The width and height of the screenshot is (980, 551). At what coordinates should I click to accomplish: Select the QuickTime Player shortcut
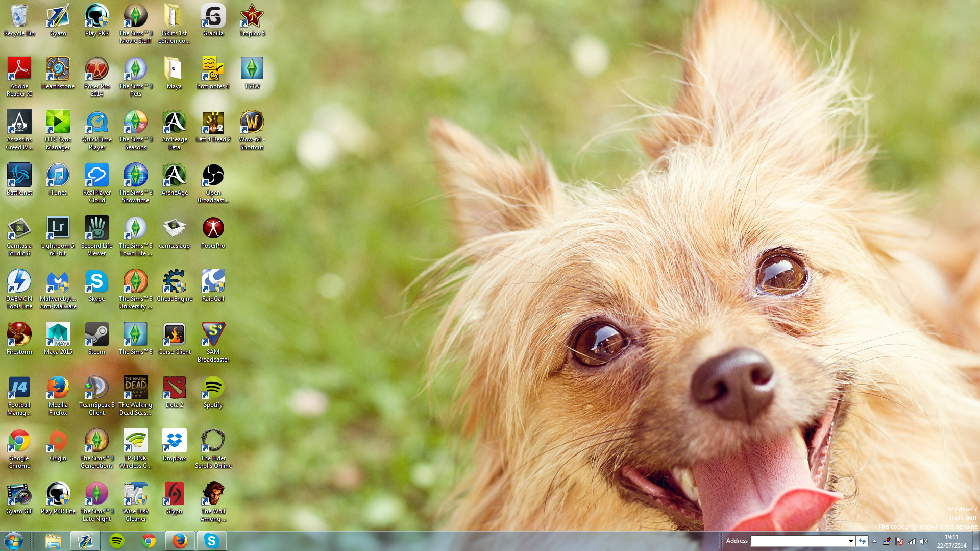97,130
